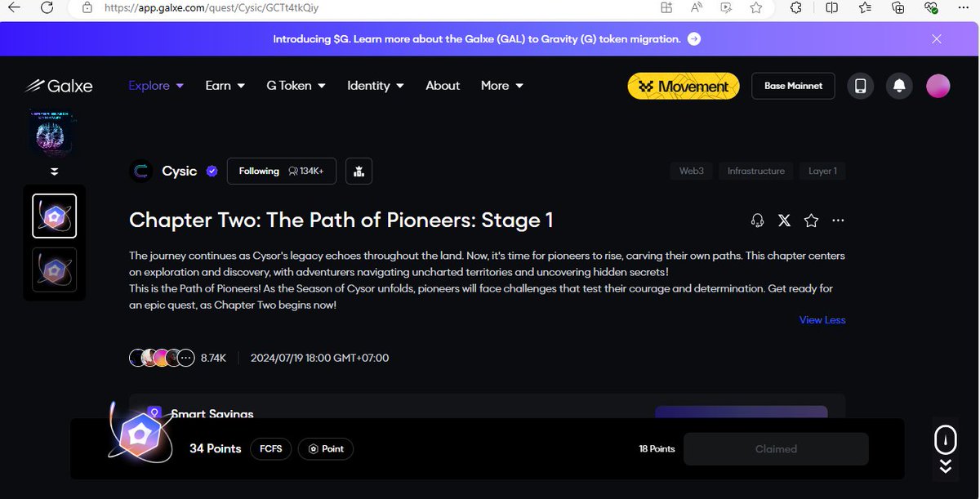Open browser Favorites list icon

click(865, 7)
